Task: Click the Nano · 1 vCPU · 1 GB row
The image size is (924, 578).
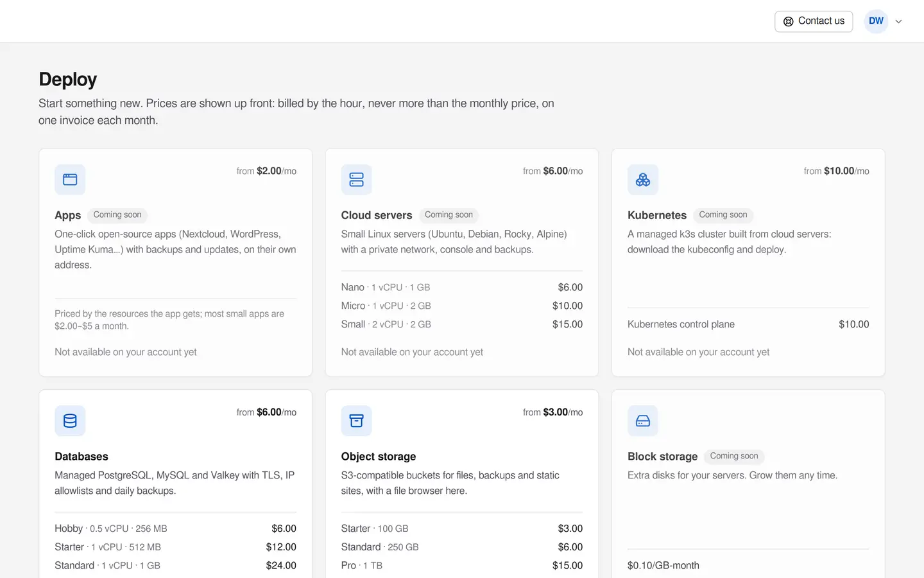Action: tap(462, 288)
